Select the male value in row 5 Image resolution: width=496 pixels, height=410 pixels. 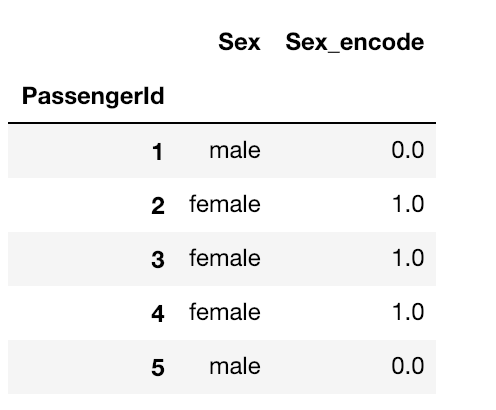235,366
